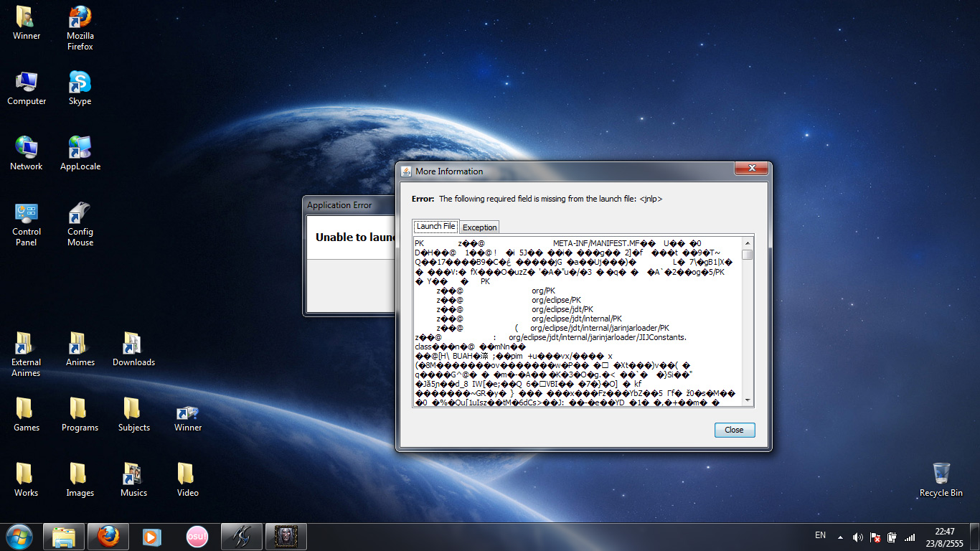Screen dimensions: 980x551
Task: Select the Network desktop icon
Action: point(27,154)
